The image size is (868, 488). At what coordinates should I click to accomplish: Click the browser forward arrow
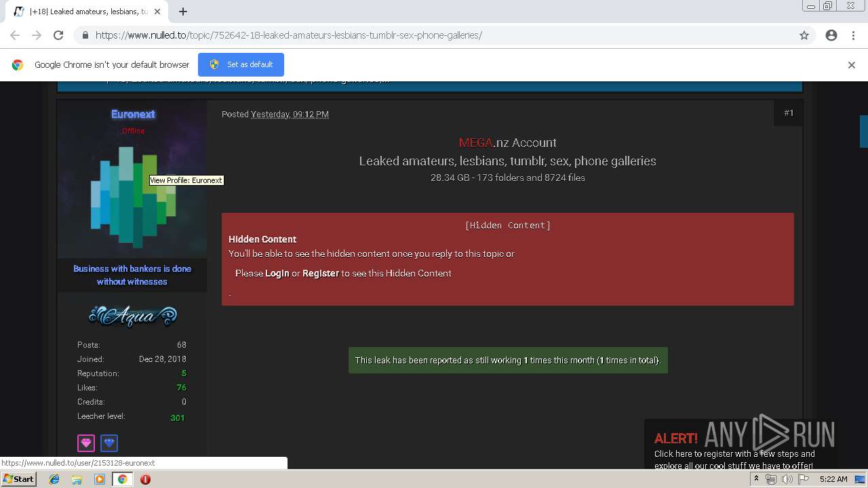(37, 35)
